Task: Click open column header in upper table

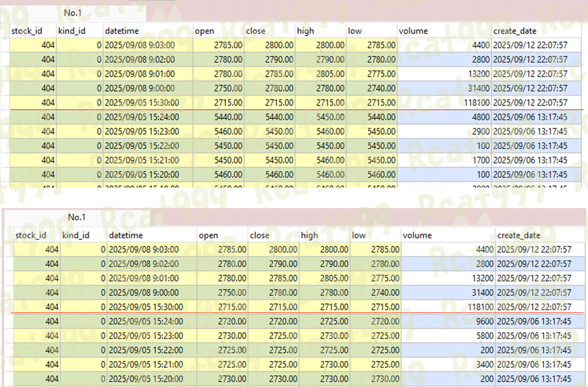Action: (x=219, y=31)
